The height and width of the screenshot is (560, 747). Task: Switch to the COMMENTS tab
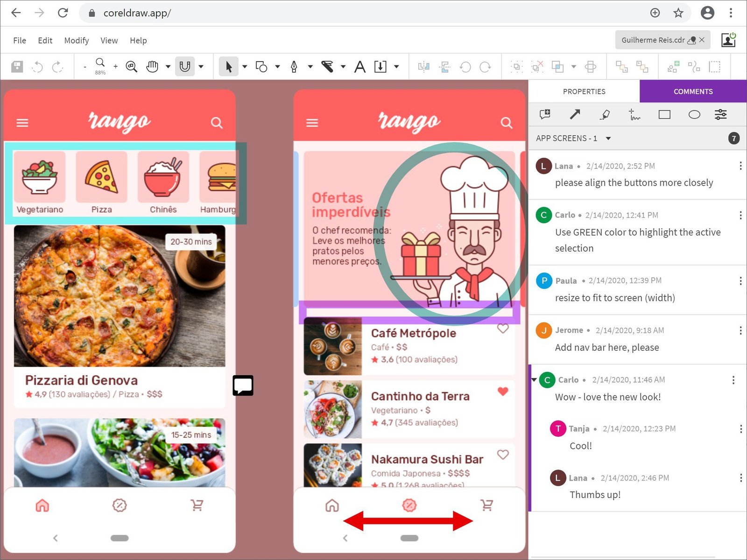tap(693, 91)
